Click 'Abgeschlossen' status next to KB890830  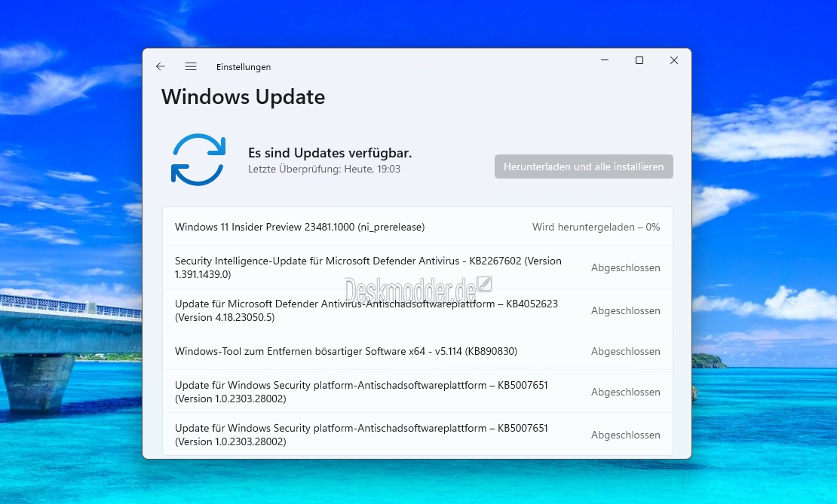(x=625, y=351)
